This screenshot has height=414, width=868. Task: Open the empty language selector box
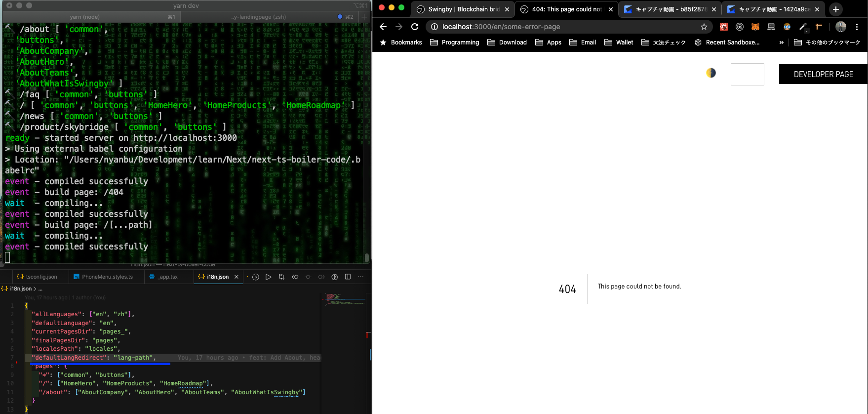coord(748,74)
